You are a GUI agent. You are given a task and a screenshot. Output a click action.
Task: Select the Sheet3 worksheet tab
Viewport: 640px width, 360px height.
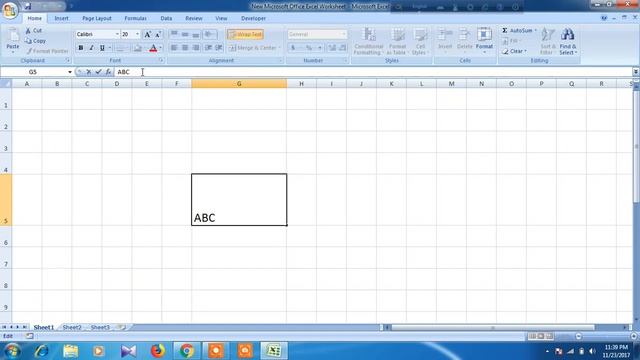coord(100,327)
